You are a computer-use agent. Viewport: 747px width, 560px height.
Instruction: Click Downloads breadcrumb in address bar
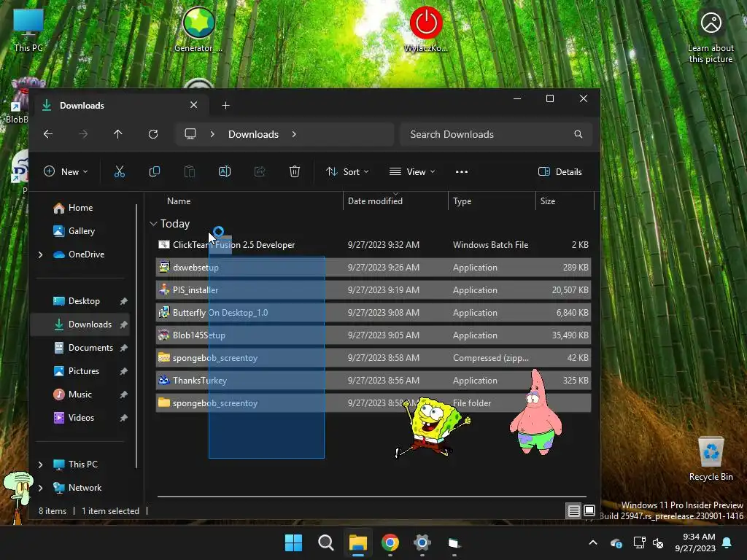coord(253,134)
